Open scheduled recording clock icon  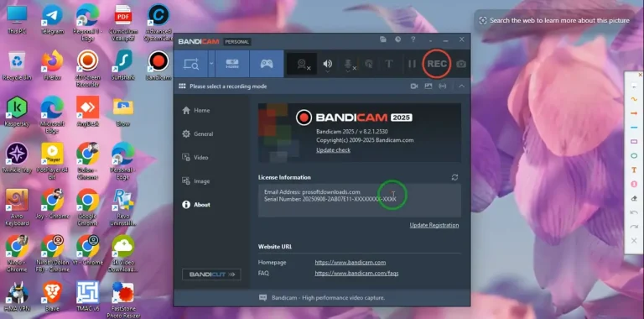click(398, 39)
